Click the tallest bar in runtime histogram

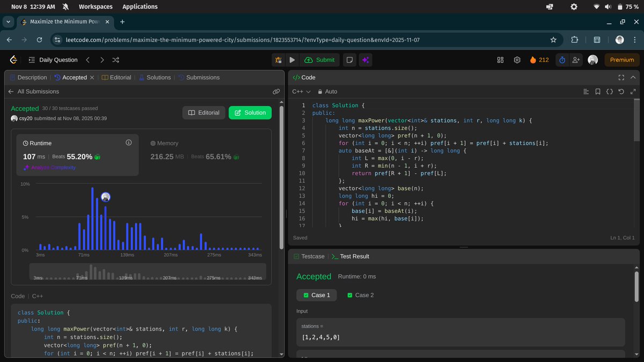(x=92, y=219)
